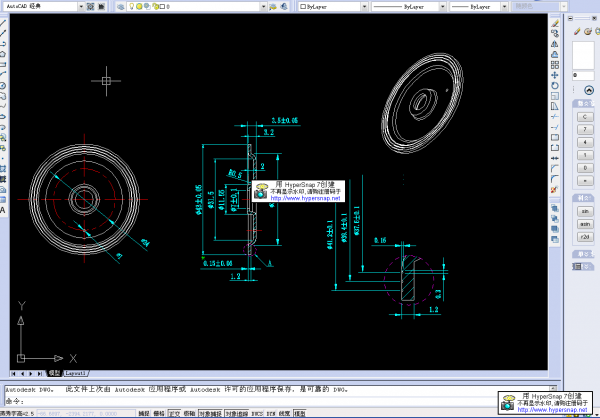This screenshot has width=600, height=418.
Task: Toggle 对象捕捉 object snap in status bar
Action: click(210, 413)
